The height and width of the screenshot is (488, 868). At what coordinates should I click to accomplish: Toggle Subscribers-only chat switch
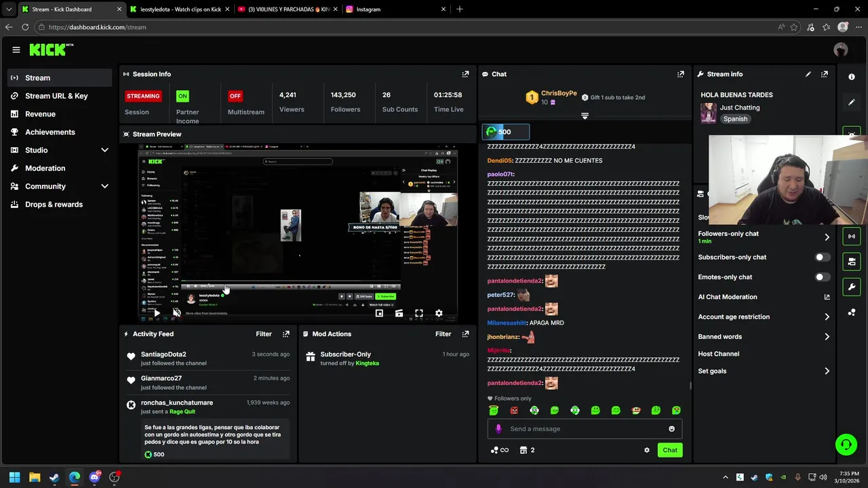[822, 258]
